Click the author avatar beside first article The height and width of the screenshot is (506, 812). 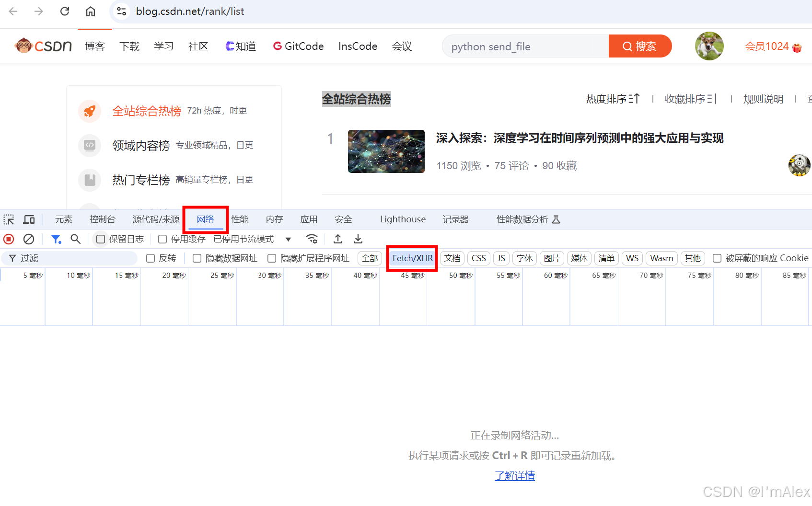click(799, 165)
